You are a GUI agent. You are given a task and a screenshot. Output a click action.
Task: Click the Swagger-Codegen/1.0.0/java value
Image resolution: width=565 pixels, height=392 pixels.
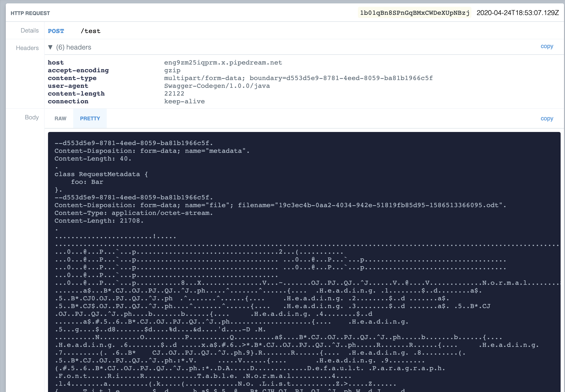click(217, 86)
